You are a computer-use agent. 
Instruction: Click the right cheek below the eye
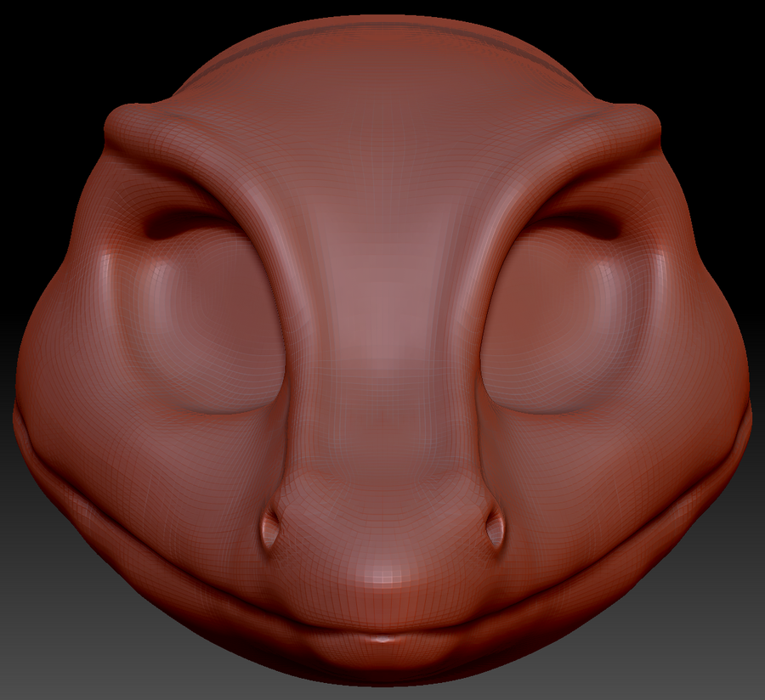pos(578,459)
